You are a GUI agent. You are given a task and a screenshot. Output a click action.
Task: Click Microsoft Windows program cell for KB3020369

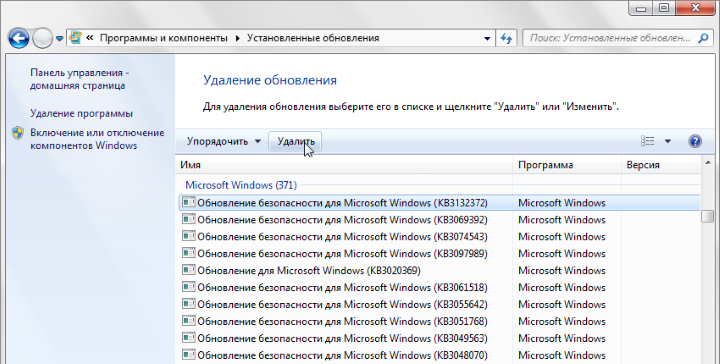562,271
